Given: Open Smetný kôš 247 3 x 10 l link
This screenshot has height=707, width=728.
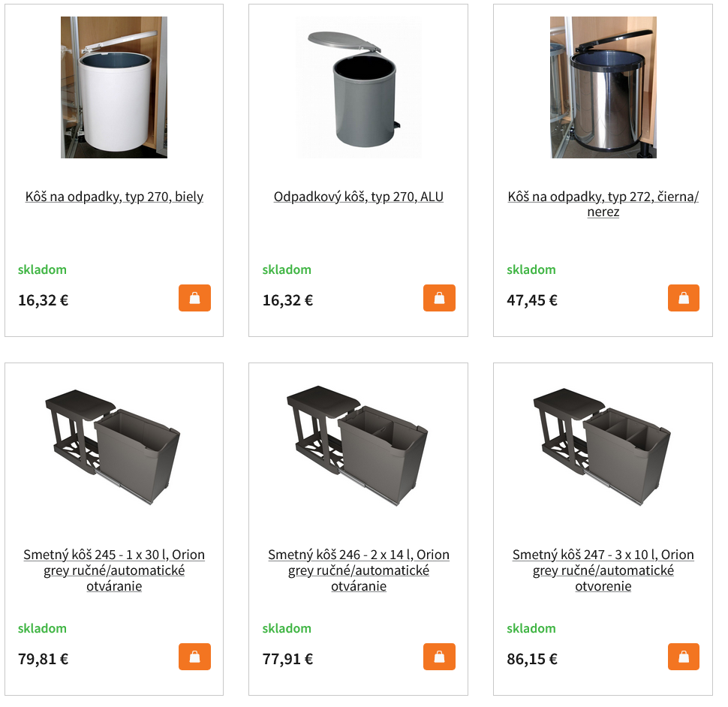Looking at the screenshot, I should pos(603,570).
